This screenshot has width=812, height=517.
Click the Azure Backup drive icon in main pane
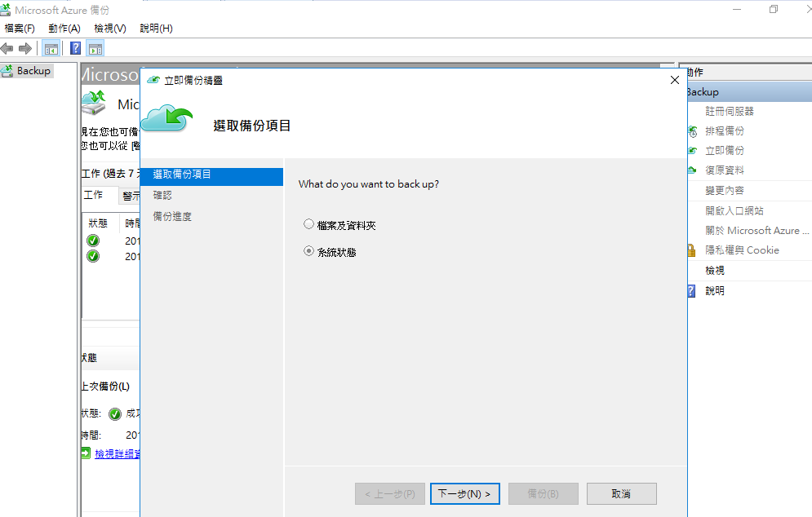point(94,103)
